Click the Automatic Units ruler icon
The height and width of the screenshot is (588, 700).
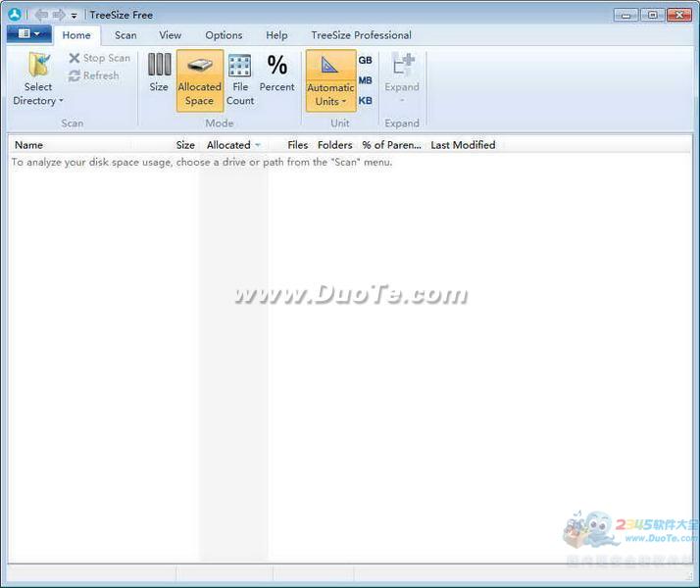point(330,66)
